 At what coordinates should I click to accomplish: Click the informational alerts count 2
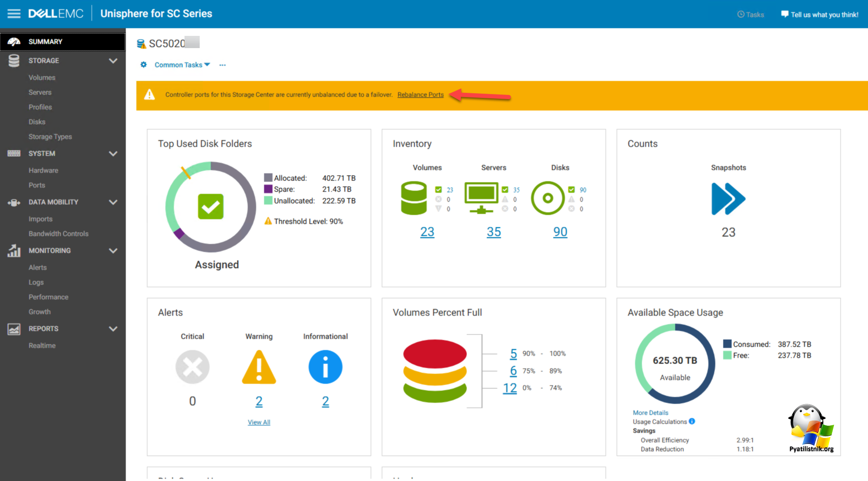click(x=325, y=401)
